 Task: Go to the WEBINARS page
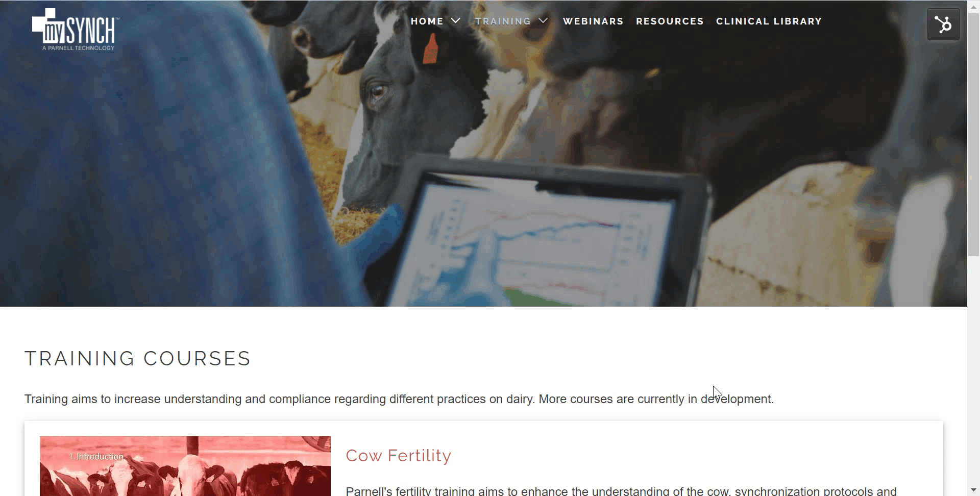click(593, 21)
